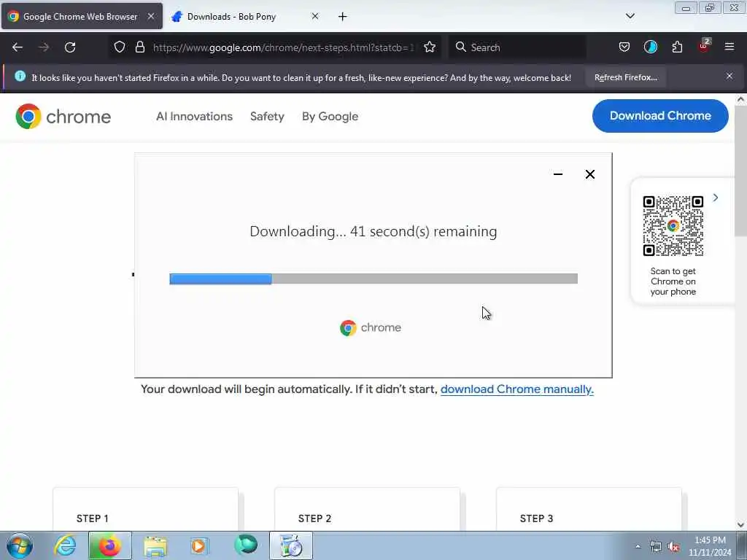Click the Refresh Firefox... button
747x560 pixels.
[x=625, y=77]
